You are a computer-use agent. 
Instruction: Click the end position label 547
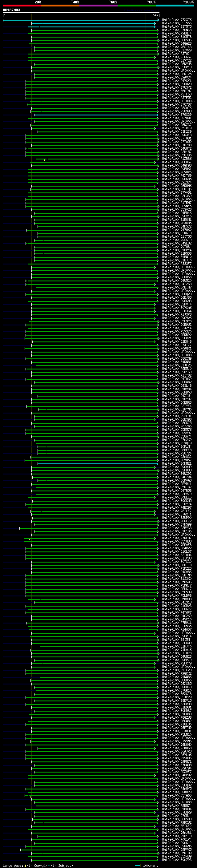[155, 15]
